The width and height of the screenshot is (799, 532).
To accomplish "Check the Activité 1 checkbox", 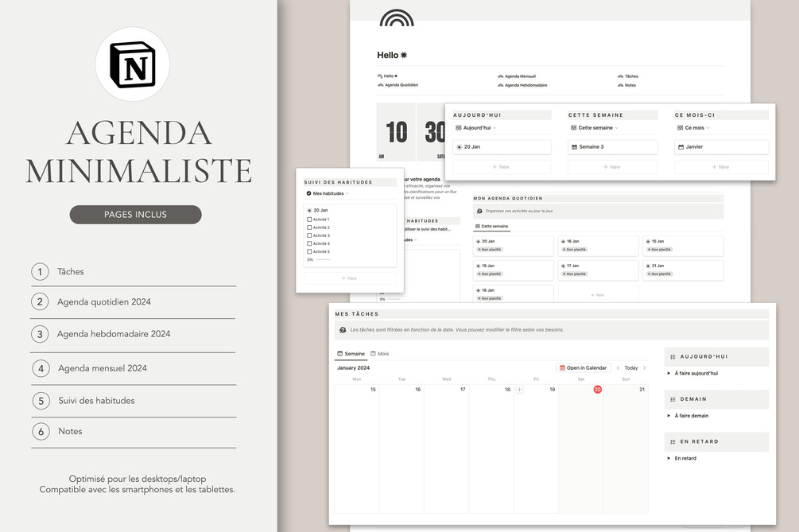I will click(x=309, y=219).
